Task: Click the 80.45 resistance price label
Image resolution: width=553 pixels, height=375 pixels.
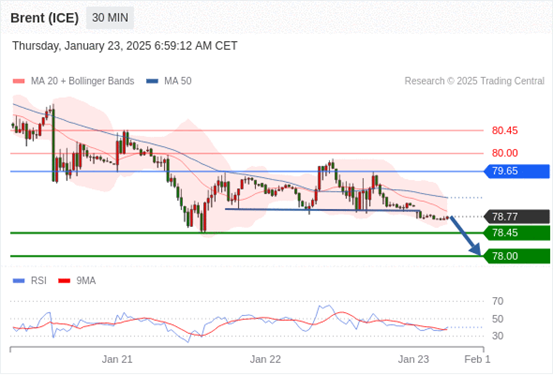Action: [x=505, y=131]
